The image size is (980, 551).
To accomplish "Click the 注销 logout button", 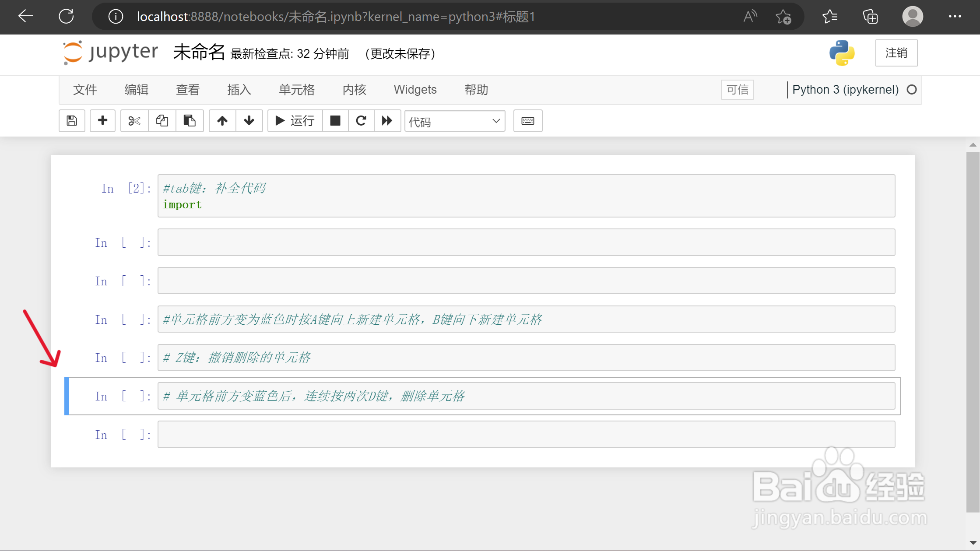I will (896, 53).
